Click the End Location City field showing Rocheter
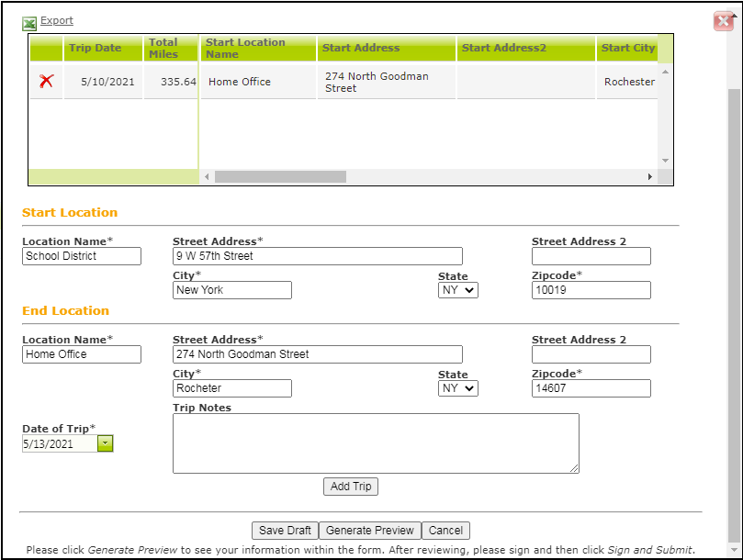Viewport: 743px width, 560px height. 231,388
